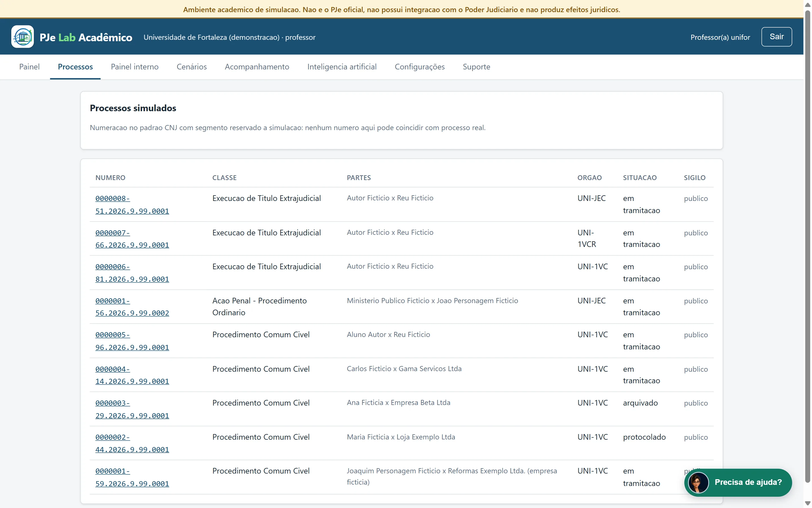The width and height of the screenshot is (812, 508).
Task: Click the scrollbar down arrow
Action: point(808,503)
